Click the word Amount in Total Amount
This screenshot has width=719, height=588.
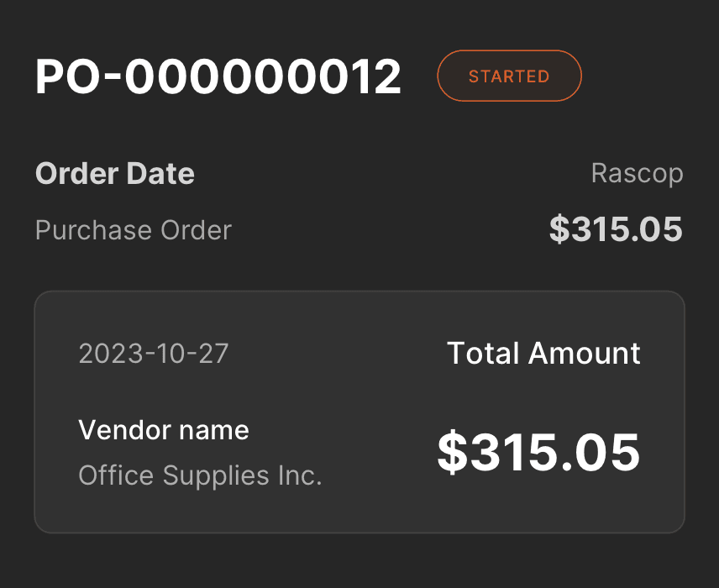point(585,354)
